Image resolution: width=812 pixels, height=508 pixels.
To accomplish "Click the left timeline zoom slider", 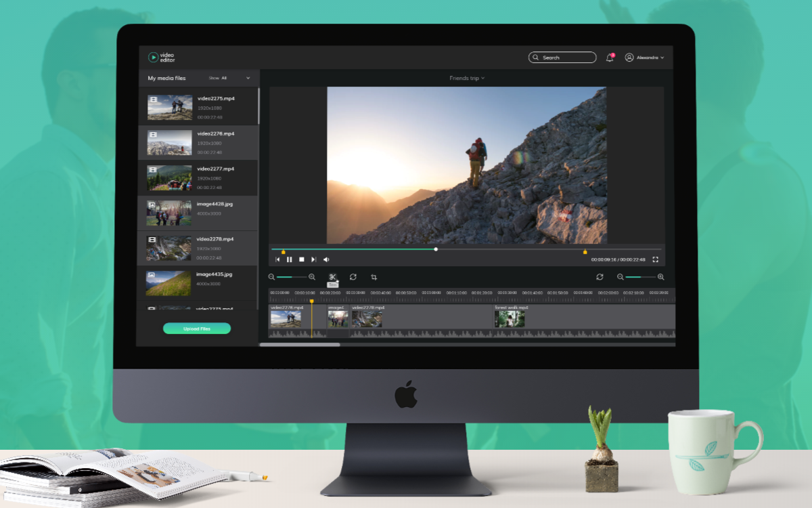I will (292, 277).
